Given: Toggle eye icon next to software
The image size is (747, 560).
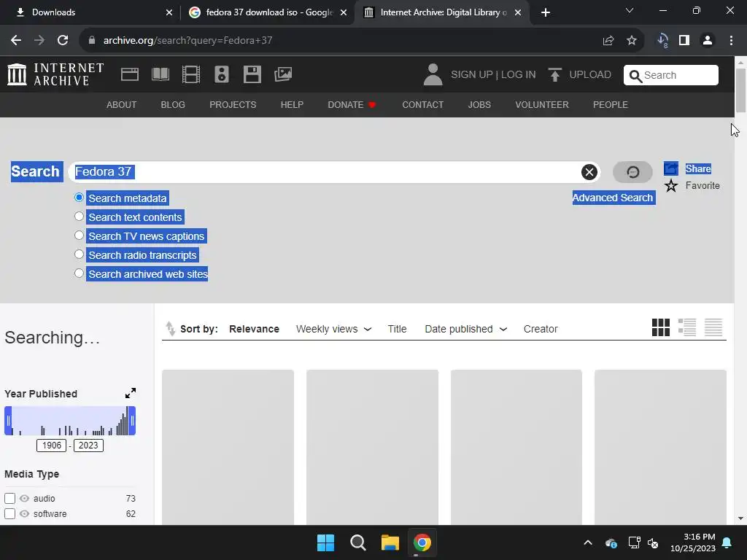Looking at the screenshot, I should pos(24,514).
